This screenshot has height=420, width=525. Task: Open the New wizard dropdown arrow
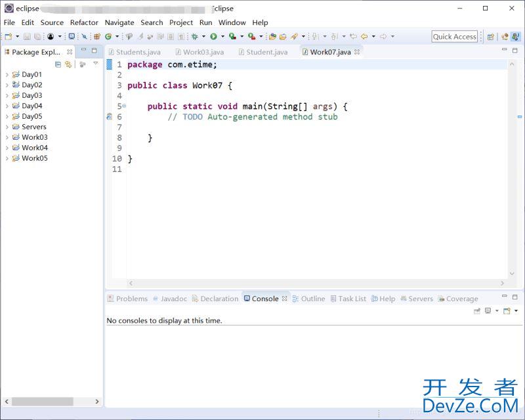click(x=18, y=37)
